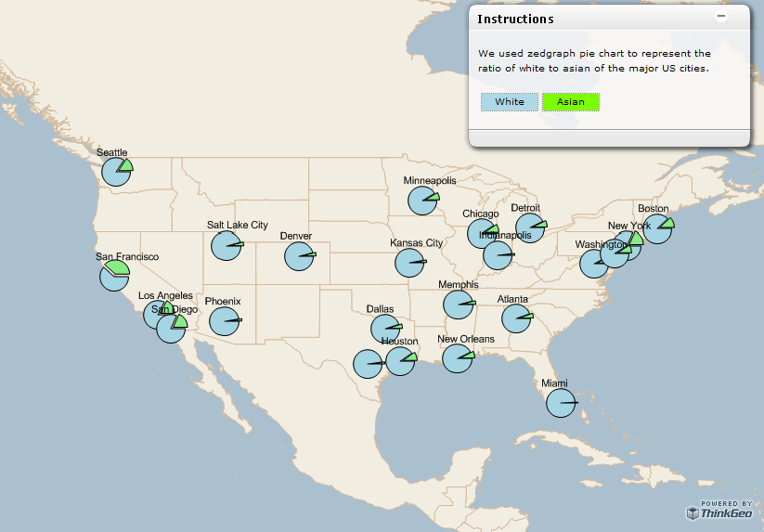The height and width of the screenshot is (532, 764).
Task: Click the Chicago city label
Action: click(481, 214)
